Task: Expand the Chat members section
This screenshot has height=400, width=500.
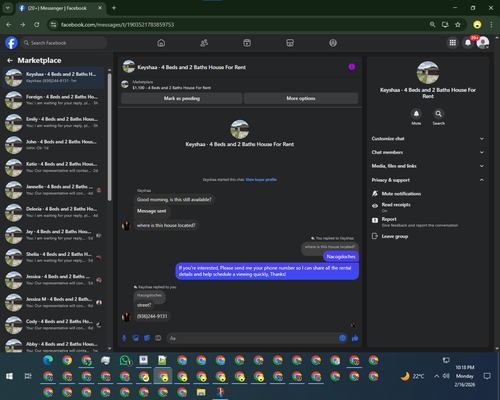Action: [428, 152]
